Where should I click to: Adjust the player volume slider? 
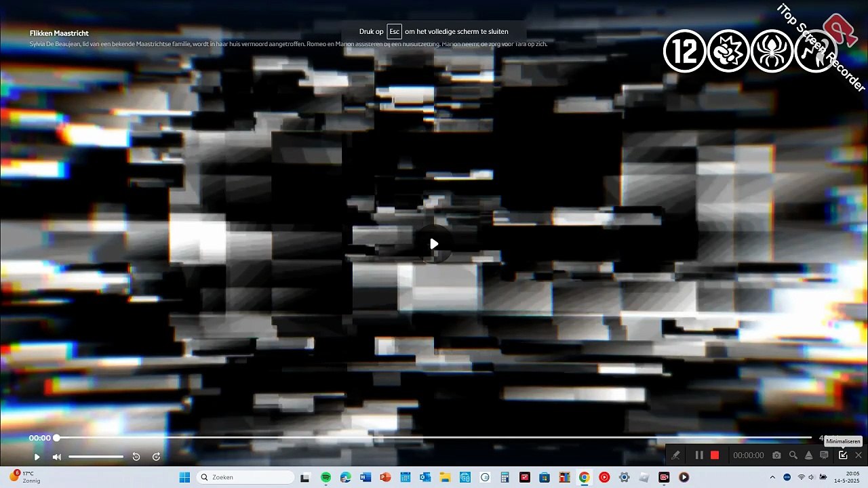point(96,457)
